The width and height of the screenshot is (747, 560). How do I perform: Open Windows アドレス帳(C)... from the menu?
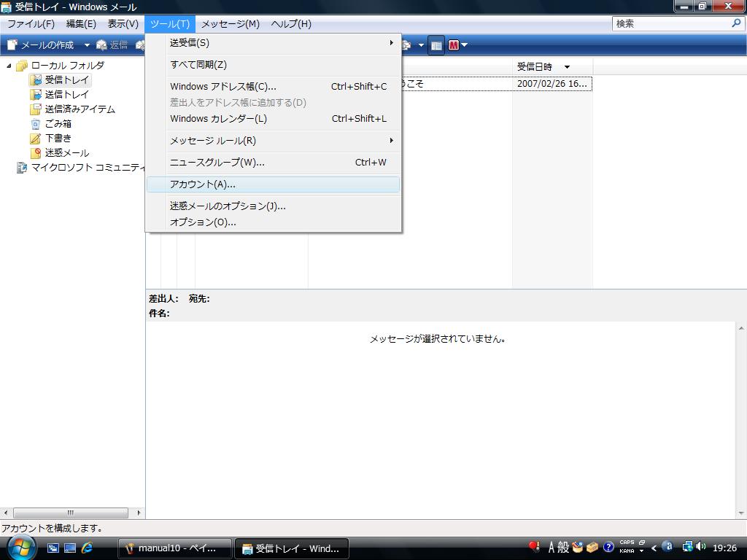point(274,87)
